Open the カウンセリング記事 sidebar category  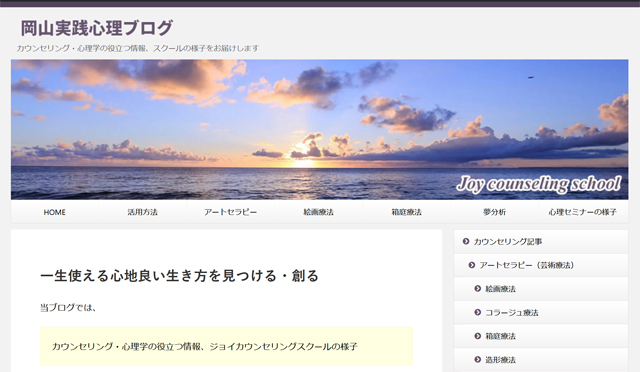tap(541, 242)
